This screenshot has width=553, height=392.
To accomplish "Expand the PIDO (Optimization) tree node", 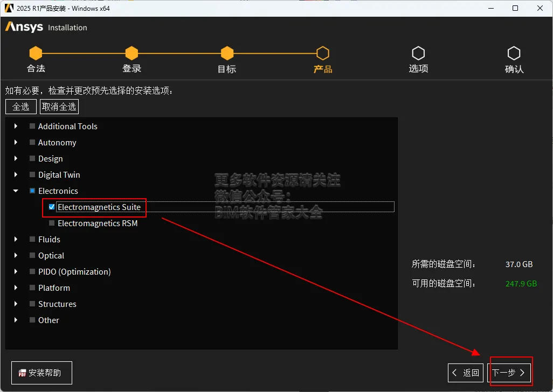I will point(16,271).
